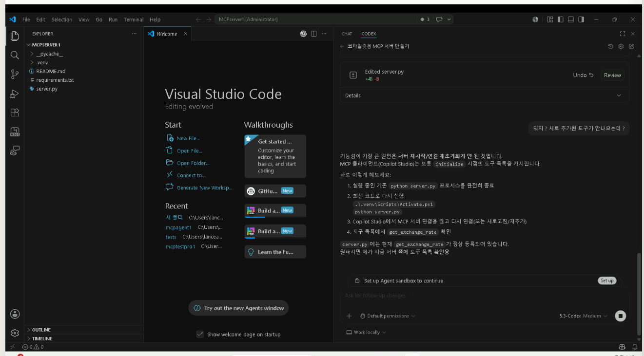Viewport: 644px width, 356px height.
Task: Expand the Outline section
Action: point(84,330)
